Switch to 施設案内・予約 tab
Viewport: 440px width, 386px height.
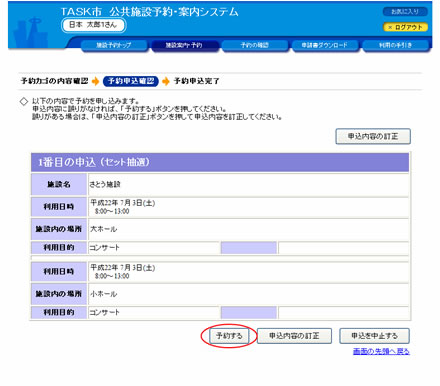click(x=184, y=45)
